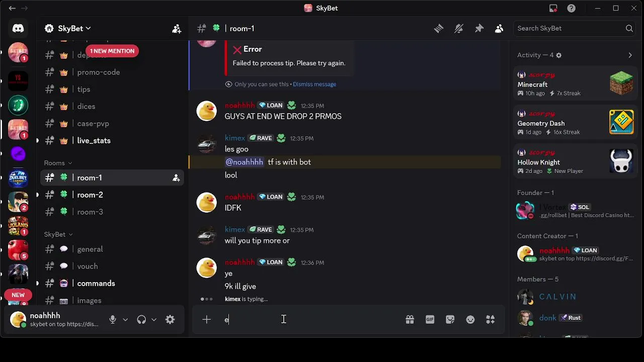Open the sticker picker icon
Screen dimensions: 644x362
(x=450, y=320)
